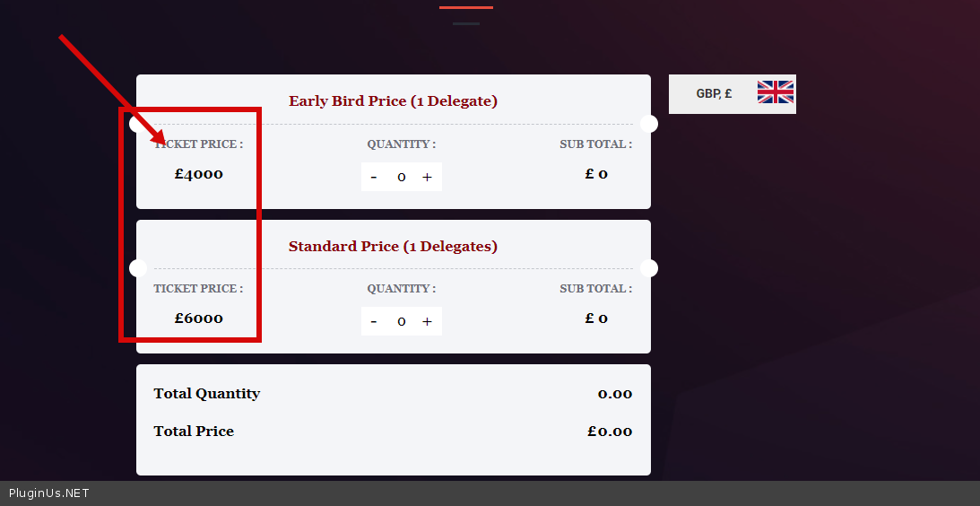Click the UK flag icon

[x=775, y=92]
